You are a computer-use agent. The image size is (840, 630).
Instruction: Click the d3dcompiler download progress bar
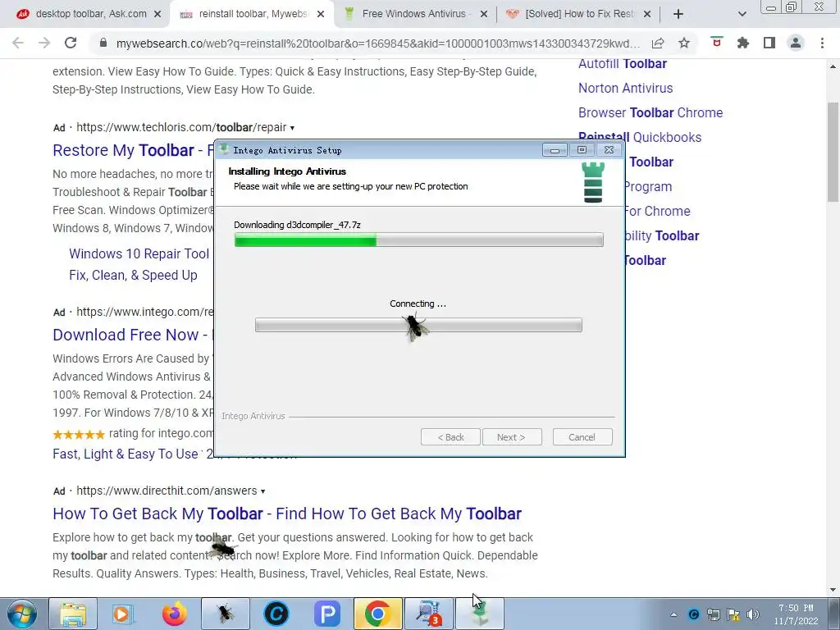(419, 240)
